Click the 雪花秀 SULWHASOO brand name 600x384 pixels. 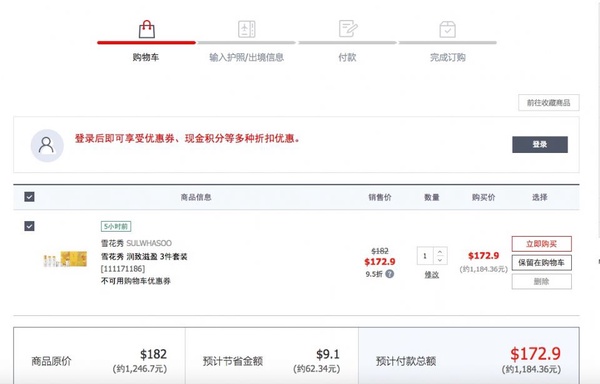pos(136,243)
